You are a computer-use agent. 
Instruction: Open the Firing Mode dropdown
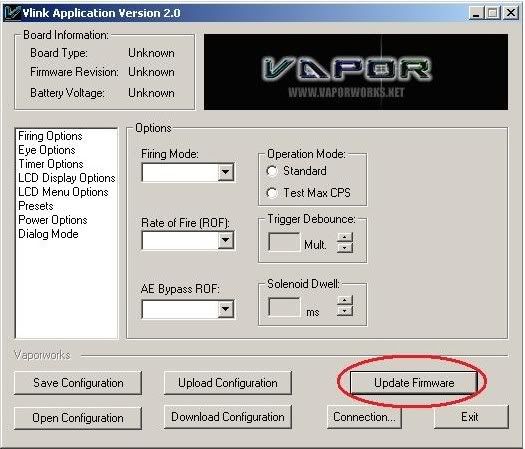(x=225, y=172)
